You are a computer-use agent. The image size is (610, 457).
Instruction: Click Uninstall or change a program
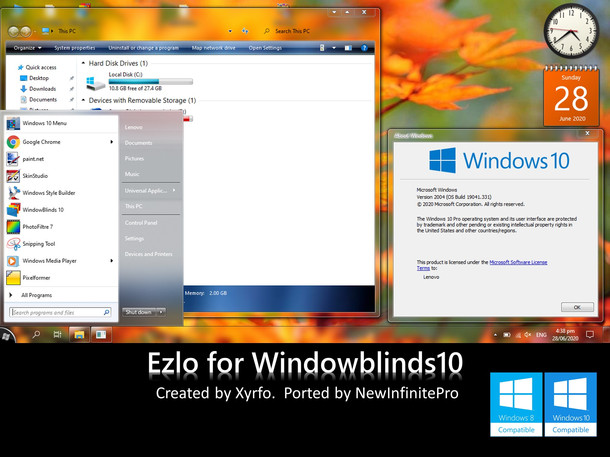click(x=144, y=48)
